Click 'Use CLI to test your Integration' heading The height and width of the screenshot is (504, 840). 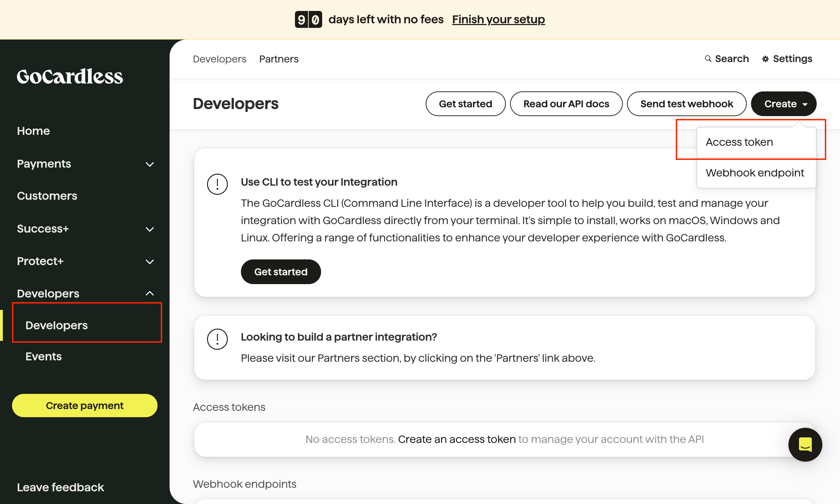click(319, 182)
